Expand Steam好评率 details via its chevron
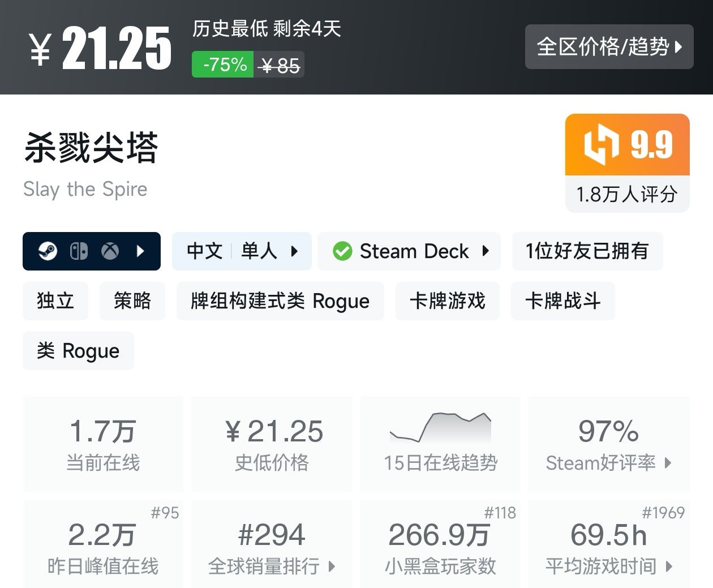 click(x=669, y=463)
